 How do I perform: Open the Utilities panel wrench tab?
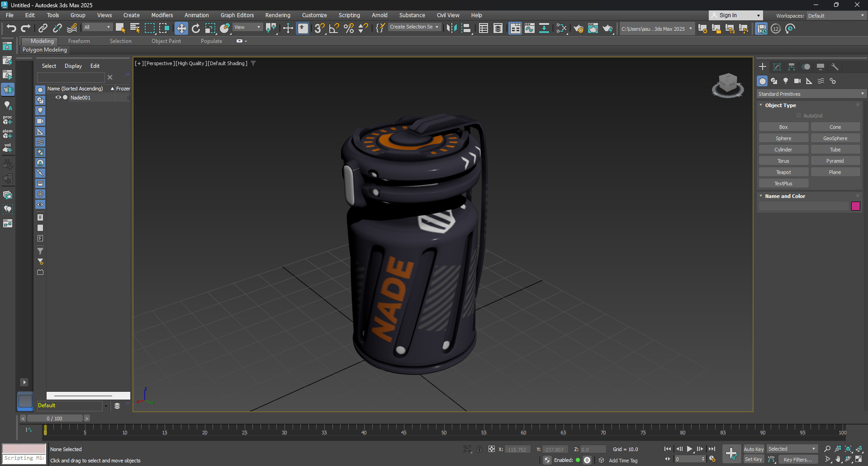tap(835, 67)
